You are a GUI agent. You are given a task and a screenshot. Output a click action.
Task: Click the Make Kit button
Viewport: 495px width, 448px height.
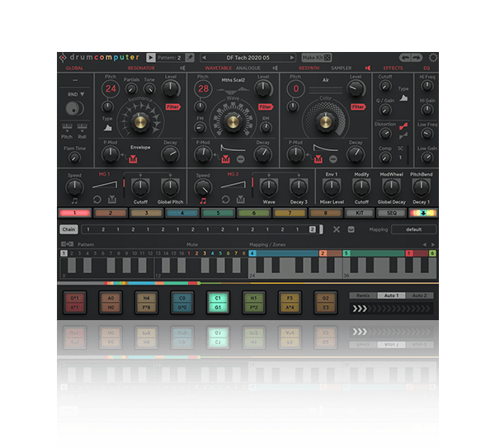pyautogui.click(x=316, y=58)
